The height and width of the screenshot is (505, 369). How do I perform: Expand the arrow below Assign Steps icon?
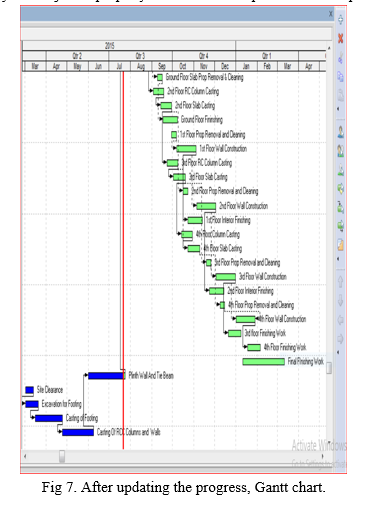(338, 259)
